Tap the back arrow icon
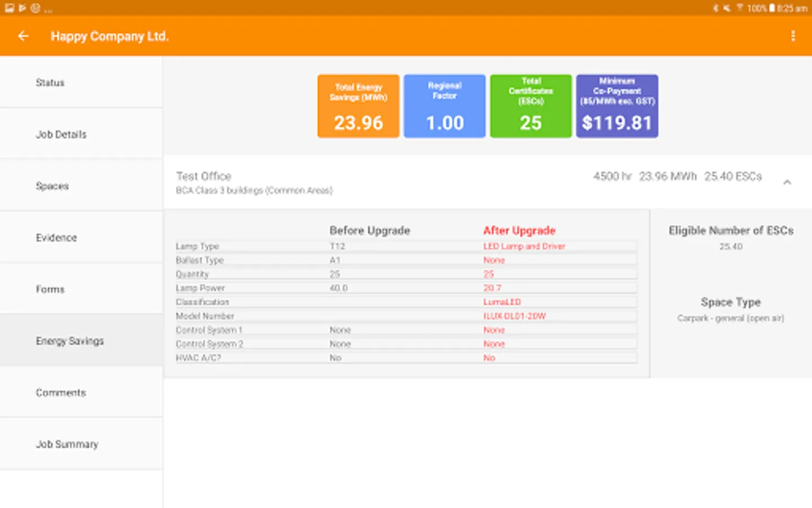The image size is (812, 508). pos(23,36)
